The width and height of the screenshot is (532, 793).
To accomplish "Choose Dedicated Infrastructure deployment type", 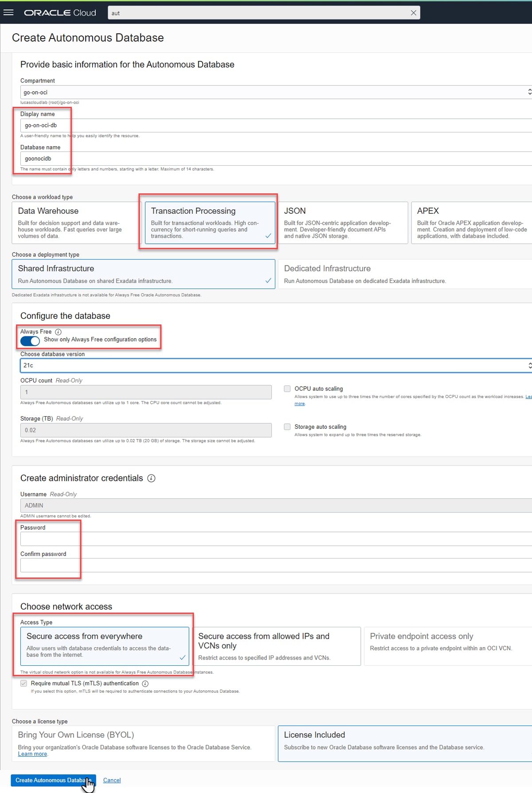I will (x=405, y=274).
